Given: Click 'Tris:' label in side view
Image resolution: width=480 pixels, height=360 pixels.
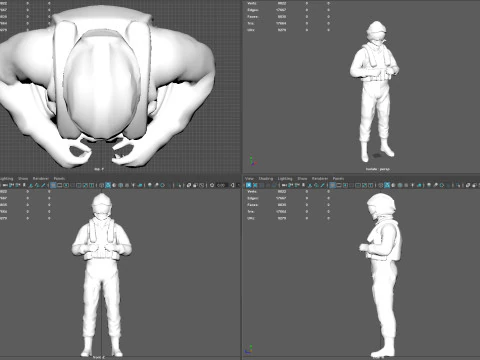Looking at the screenshot, I should pos(251,212).
